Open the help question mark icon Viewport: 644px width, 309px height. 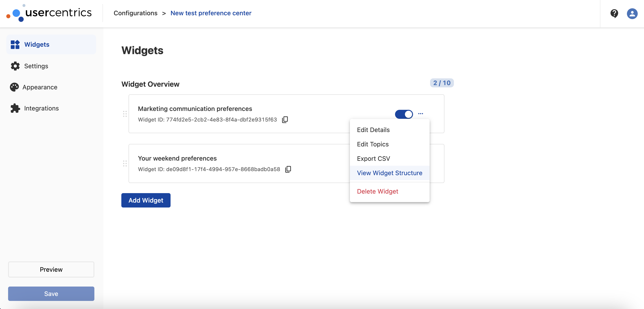pyautogui.click(x=614, y=13)
